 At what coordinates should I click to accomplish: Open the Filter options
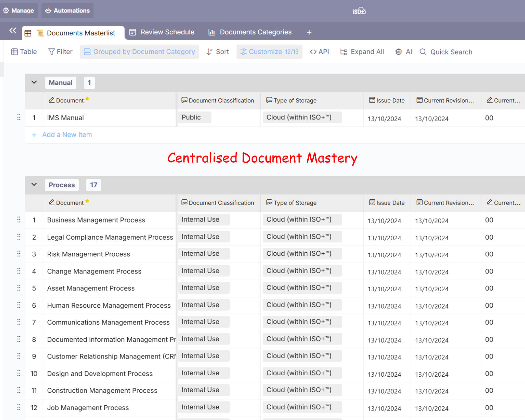coord(60,52)
